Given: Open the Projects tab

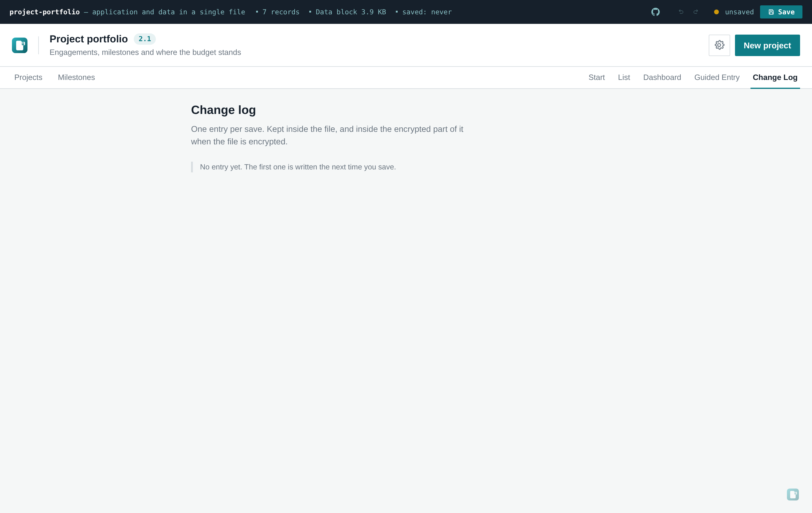Looking at the screenshot, I should point(28,78).
